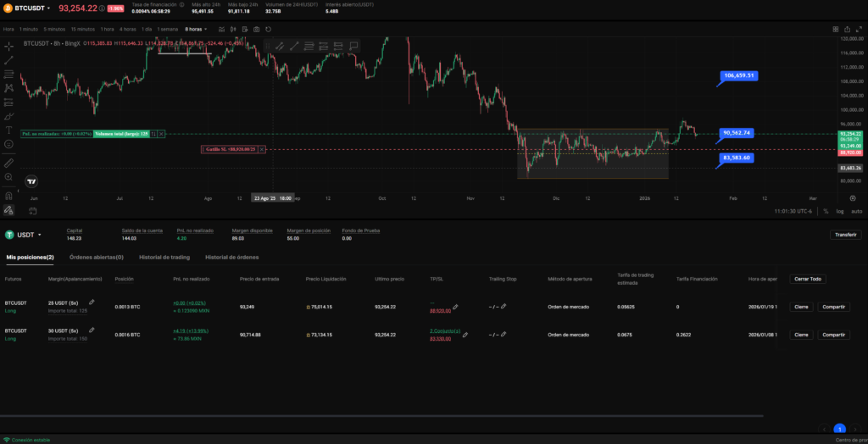868x444 pixels.
Task: Choose the text annotation tool
Action: pos(8,131)
